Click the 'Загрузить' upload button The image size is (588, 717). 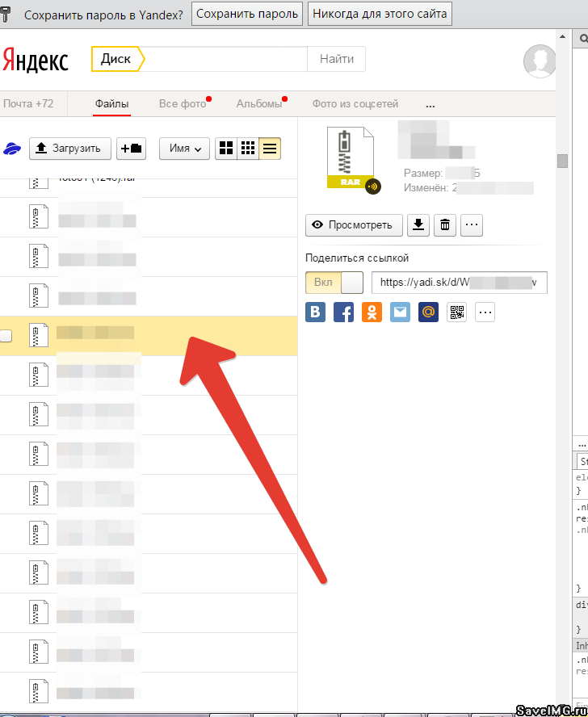70,148
